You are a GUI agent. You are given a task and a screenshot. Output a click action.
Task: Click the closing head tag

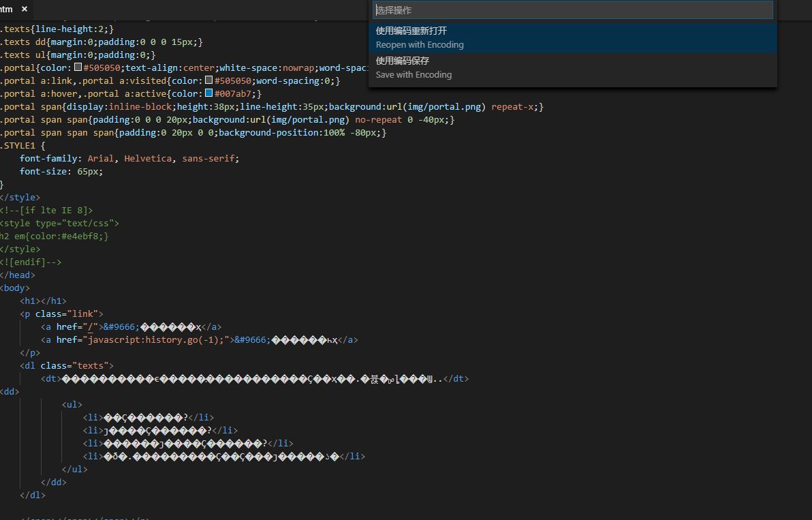[x=18, y=275]
